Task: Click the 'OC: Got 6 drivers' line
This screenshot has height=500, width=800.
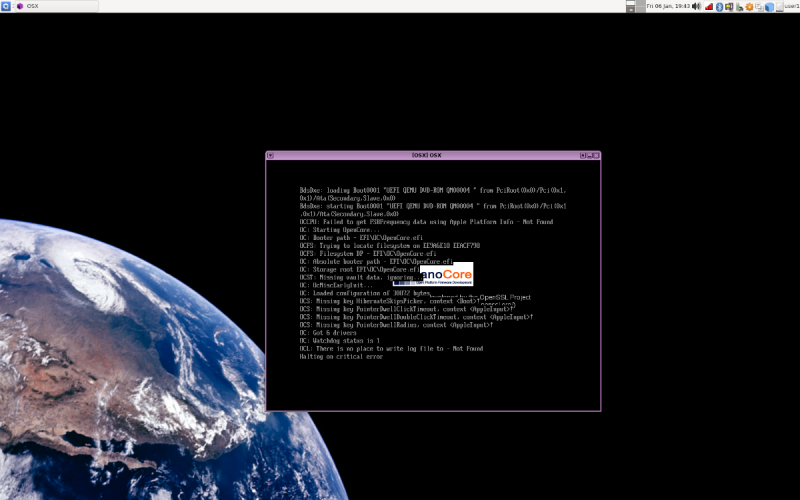Action: 328,333
